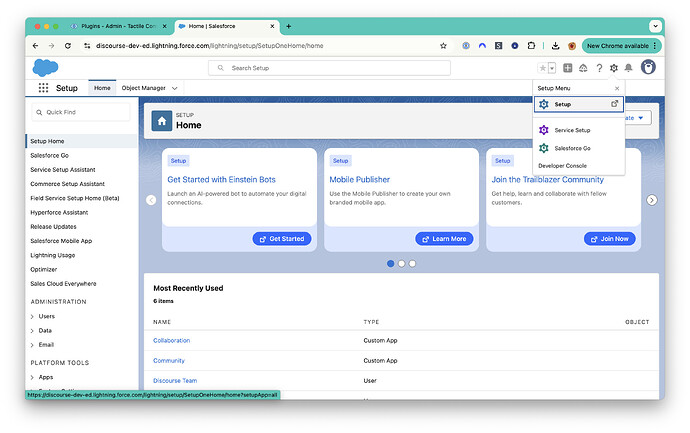Viewport: 690px width, 433px height.
Task: Open Salesforce Go in sidebar
Action: tap(49, 155)
